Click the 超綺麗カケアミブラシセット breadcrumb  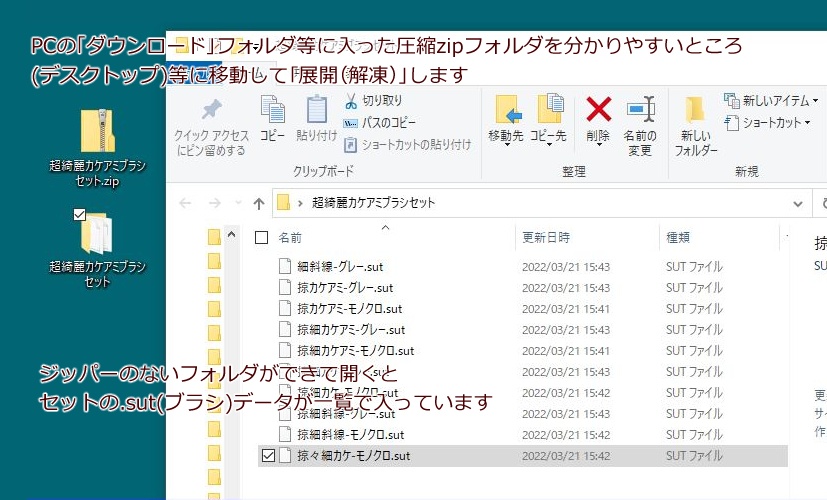tap(373, 203)
